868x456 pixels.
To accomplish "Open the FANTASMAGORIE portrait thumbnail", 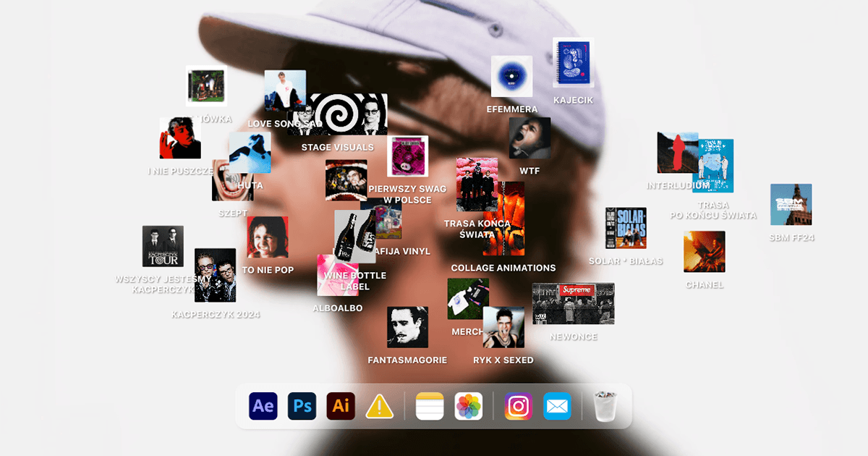I will tap(407, 327).
